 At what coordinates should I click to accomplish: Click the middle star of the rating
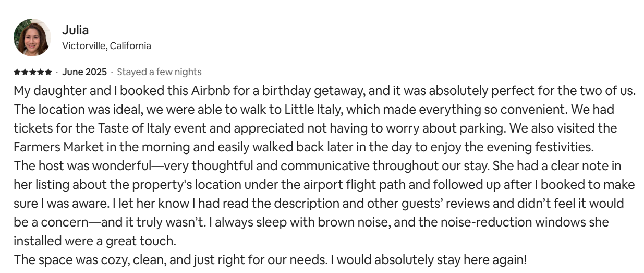click(x=32, y=72)
